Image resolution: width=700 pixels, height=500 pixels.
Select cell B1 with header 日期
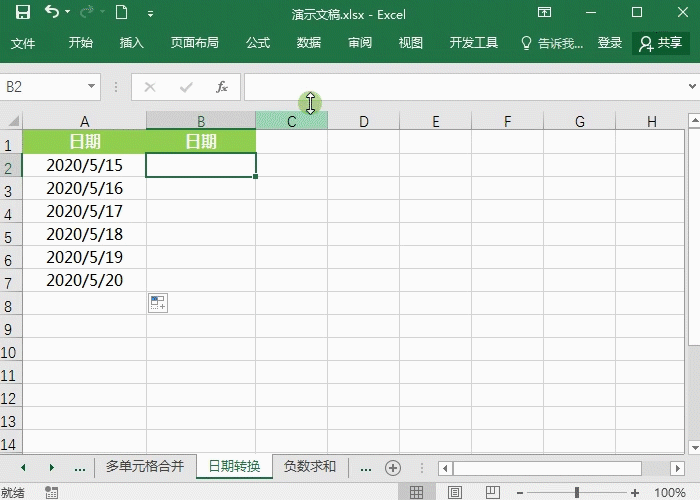201,142
